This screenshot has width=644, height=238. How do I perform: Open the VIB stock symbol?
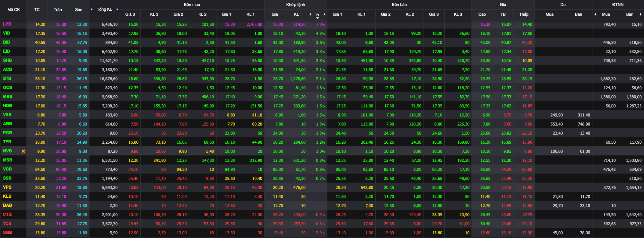pos(6,33)
